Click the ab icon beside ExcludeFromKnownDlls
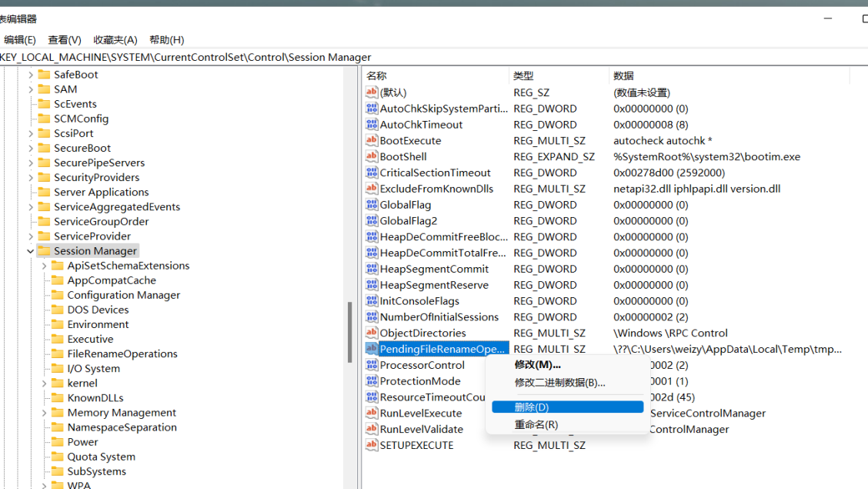 click(372, 188)
